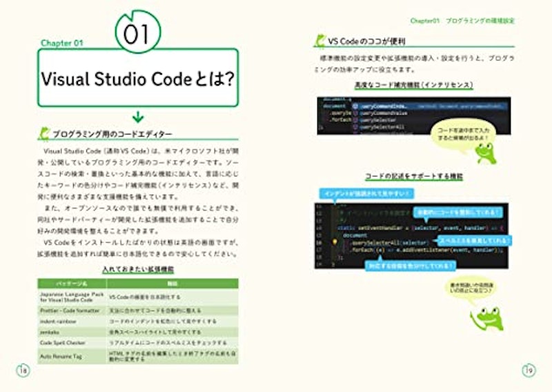Click the underlined "入れておきたい拡張機能" table title
Viewport: 552px width, 392px height.
coord(138,269)
